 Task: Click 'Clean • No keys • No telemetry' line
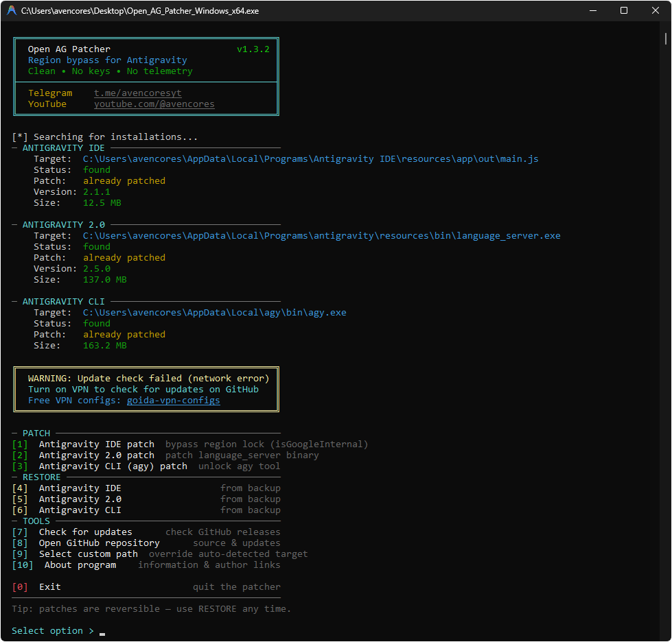(110, 71)
